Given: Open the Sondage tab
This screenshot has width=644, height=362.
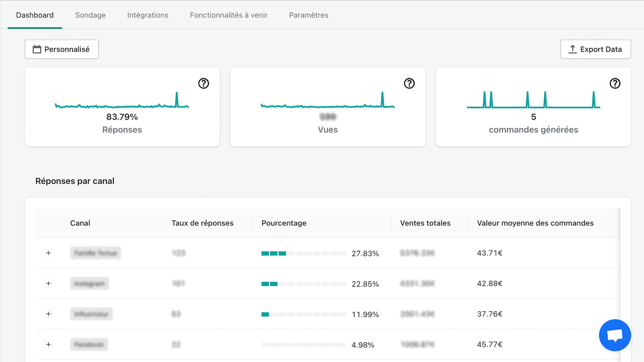Looking at the screenshot, I should pyautogui.click(x=91, y=15).
